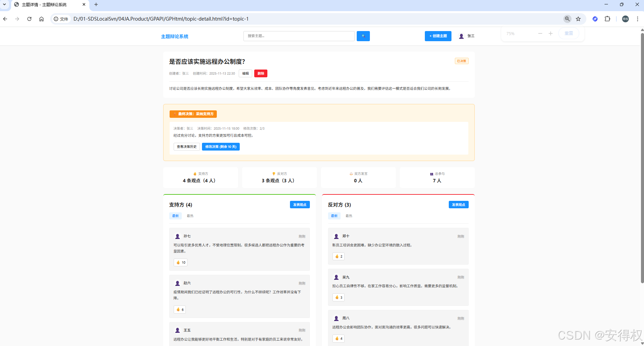Click the bookmark star in the address bar
Viewport: 644px width, 346px height.
[579, 19]
